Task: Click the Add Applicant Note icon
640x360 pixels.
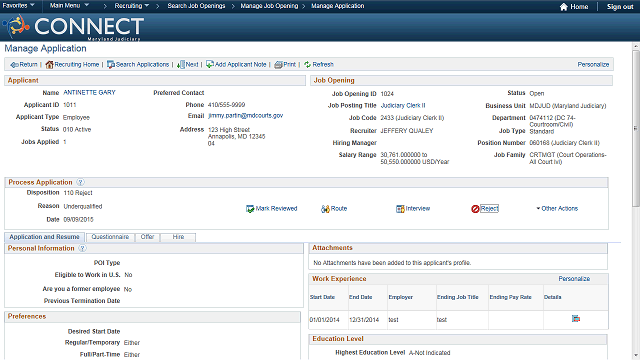Action: (x=210, y=64)
